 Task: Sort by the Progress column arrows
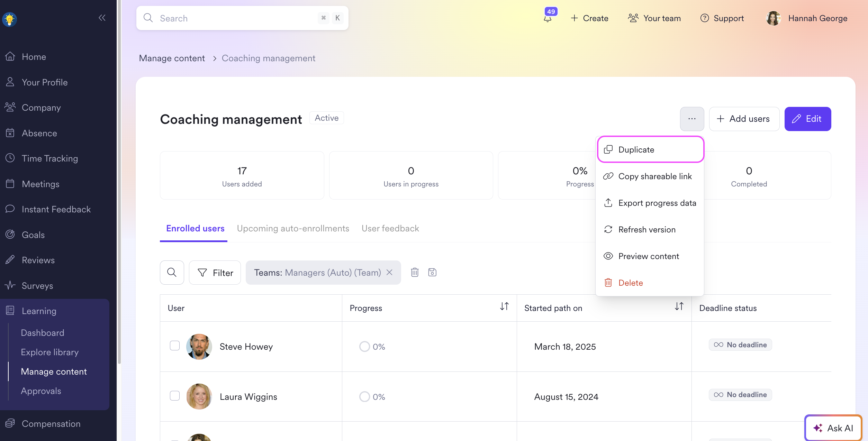coord(504,306)
